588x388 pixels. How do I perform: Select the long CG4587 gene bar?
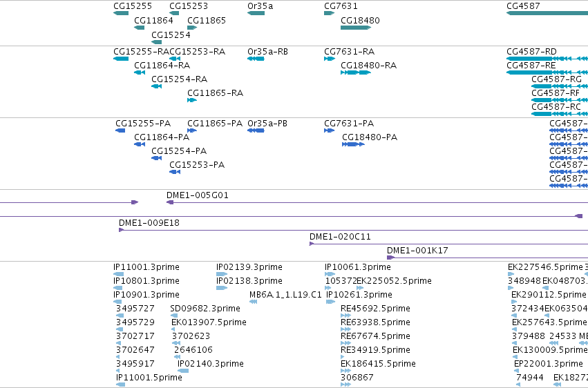[x=547, y=13]
